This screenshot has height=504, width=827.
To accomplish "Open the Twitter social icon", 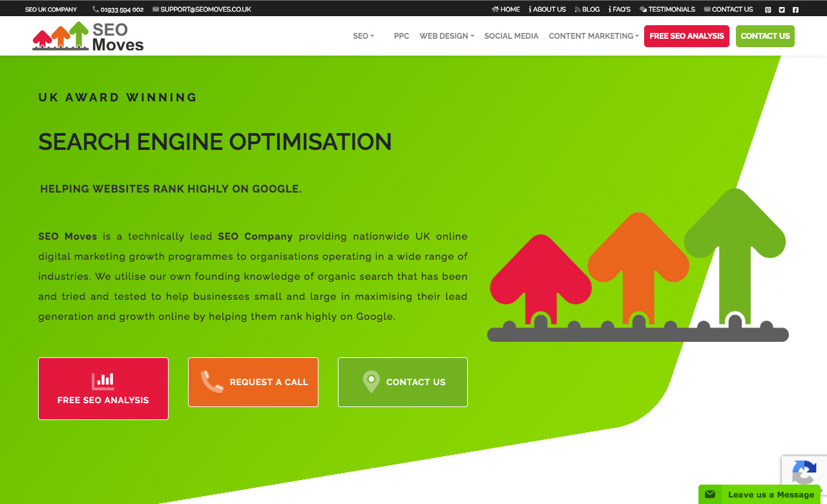I will [782, 10].
